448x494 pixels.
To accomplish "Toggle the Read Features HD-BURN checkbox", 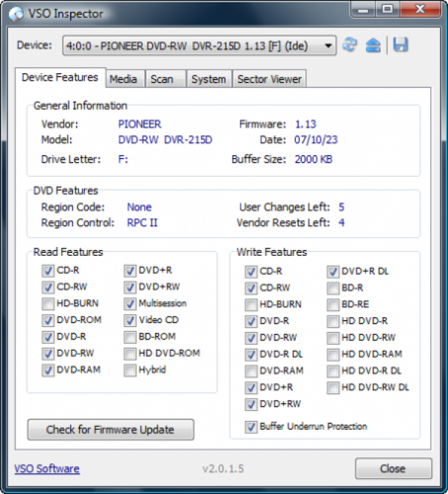I will point(48,304).
